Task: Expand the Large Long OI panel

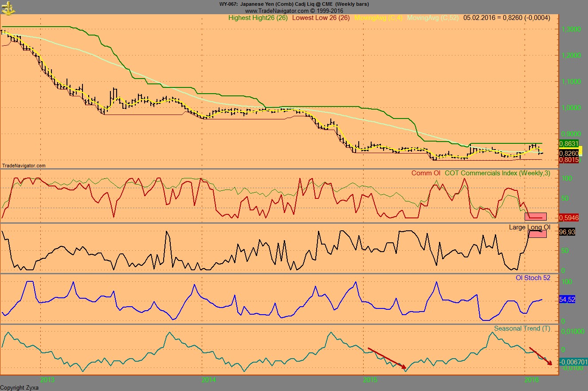Action: pos(529,227)
